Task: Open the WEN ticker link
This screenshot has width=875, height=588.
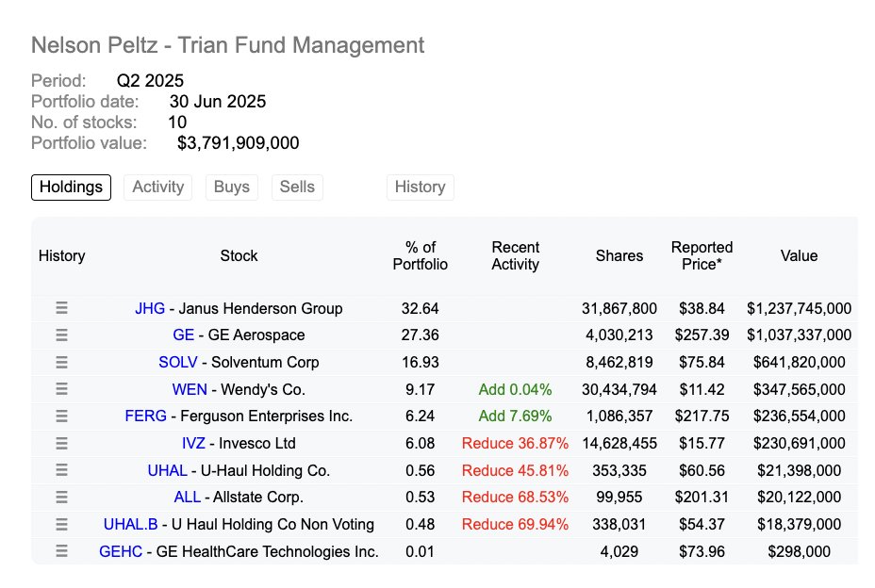Action: (190, 389)
